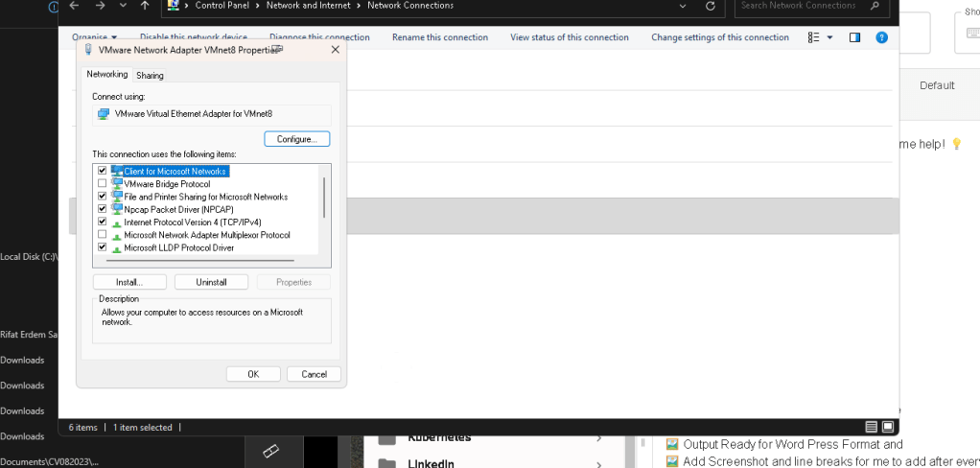The width and height of the screenshot is (980, 468).
Task: Show the preview pane icon
Action: click(855, 37)
